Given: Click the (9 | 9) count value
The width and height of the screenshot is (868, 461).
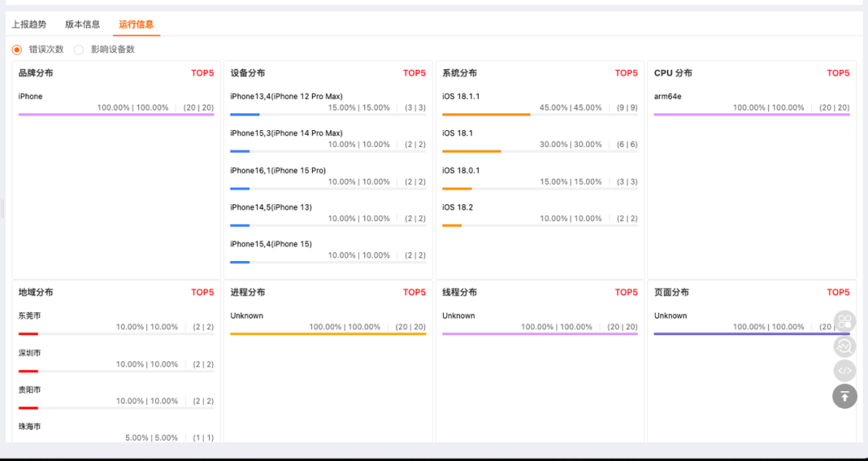Looking at the screenshot, I should [x=627, y=108].
